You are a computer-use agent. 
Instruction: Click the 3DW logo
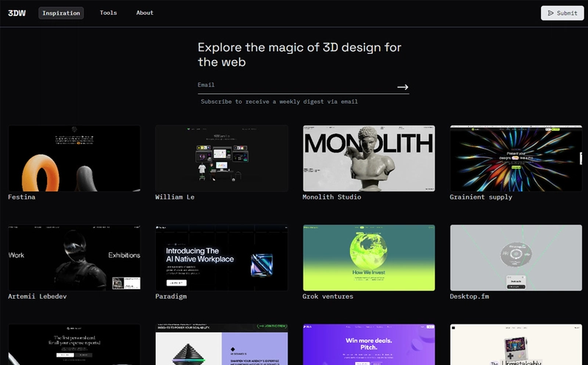click(17, 13)
